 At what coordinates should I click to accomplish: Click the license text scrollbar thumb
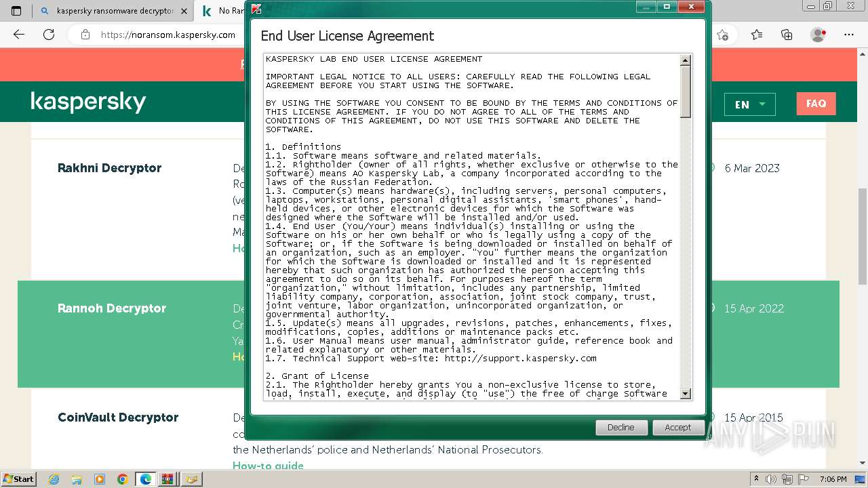(685, 91)
